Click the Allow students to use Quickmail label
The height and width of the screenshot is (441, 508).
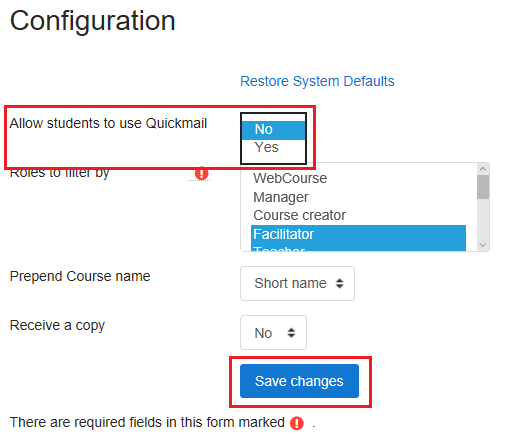tap(108, 123)
